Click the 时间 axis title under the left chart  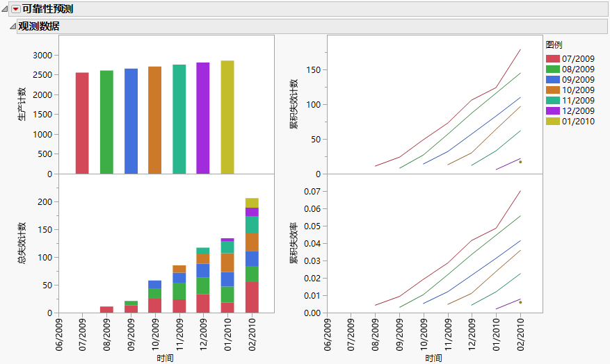[x=165, y=358]
